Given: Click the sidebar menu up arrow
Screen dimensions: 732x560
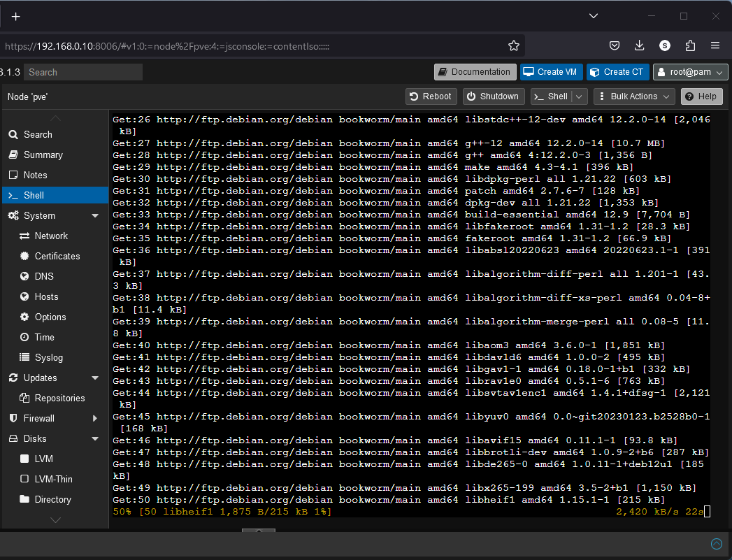Looking at the screenshot, I should point(55,118).
